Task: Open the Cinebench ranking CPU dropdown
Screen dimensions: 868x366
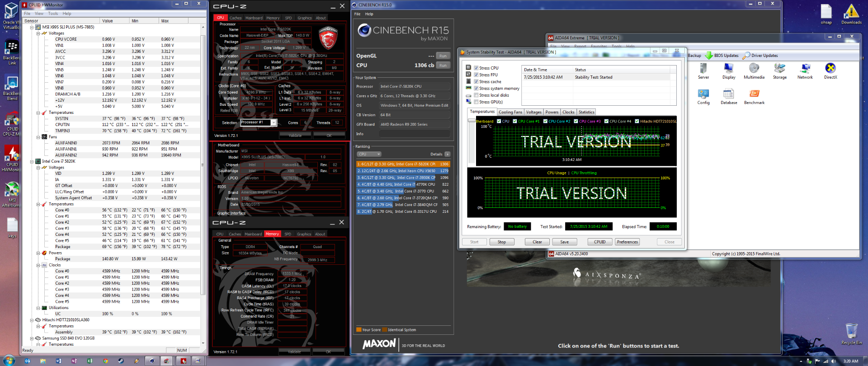Action: pos(369,154)
